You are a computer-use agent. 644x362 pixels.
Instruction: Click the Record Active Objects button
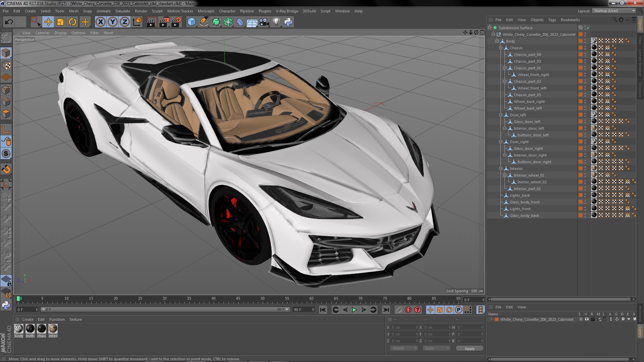(398, 310)
